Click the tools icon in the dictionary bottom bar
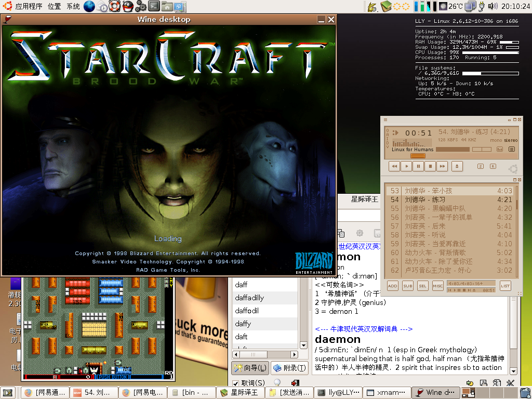Viewport: 532px width, 399px height. coord(510,383)
